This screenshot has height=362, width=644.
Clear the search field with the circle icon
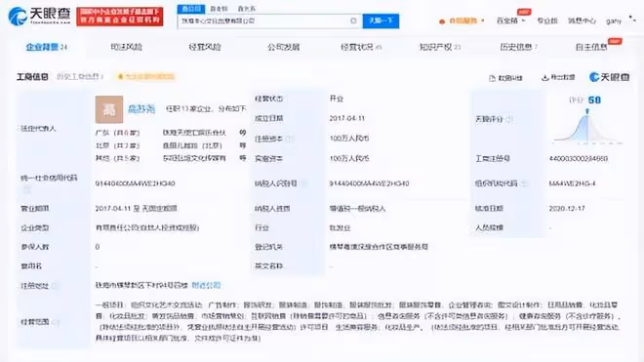[x=353, y=20]
